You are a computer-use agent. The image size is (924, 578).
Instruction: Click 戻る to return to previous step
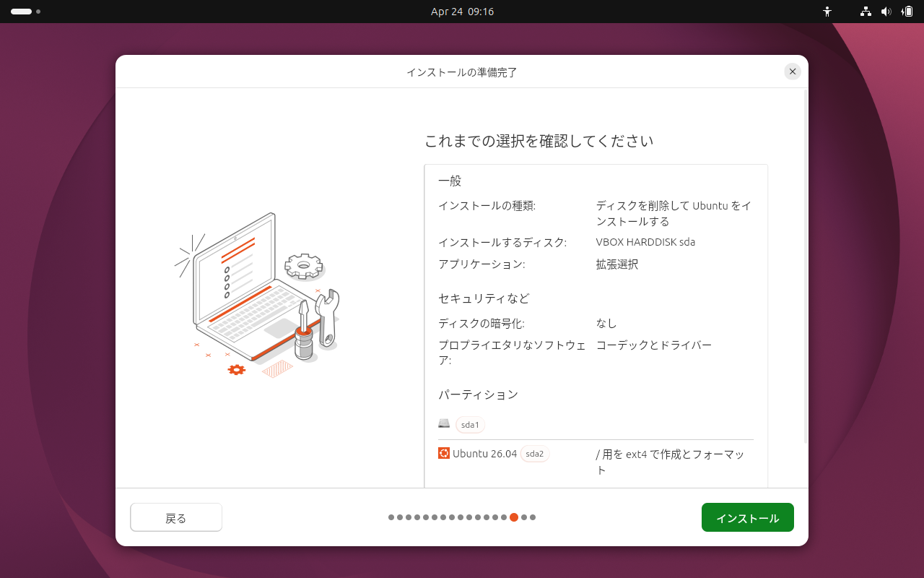click(x=176, y=517)
